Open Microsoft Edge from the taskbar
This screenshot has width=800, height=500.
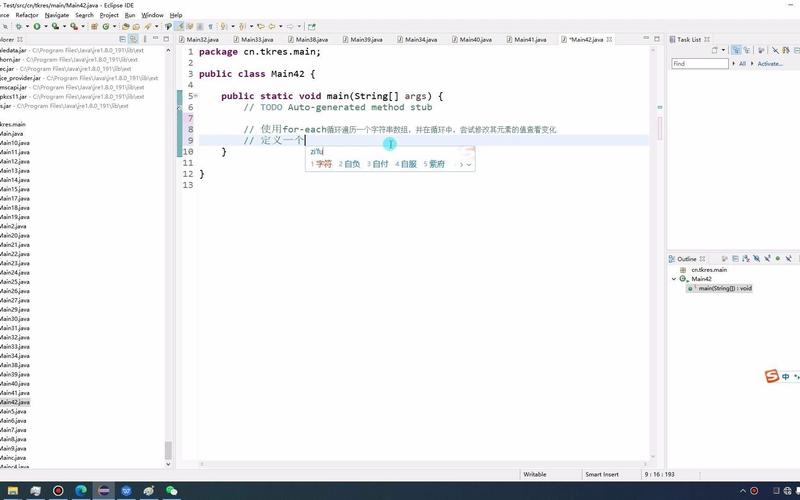click(x=81, y=491)
